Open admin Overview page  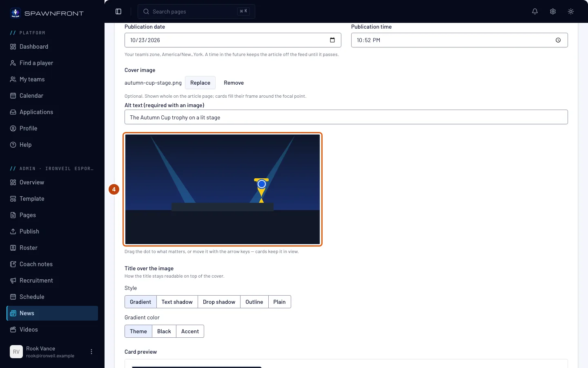(x=52, y=182)
